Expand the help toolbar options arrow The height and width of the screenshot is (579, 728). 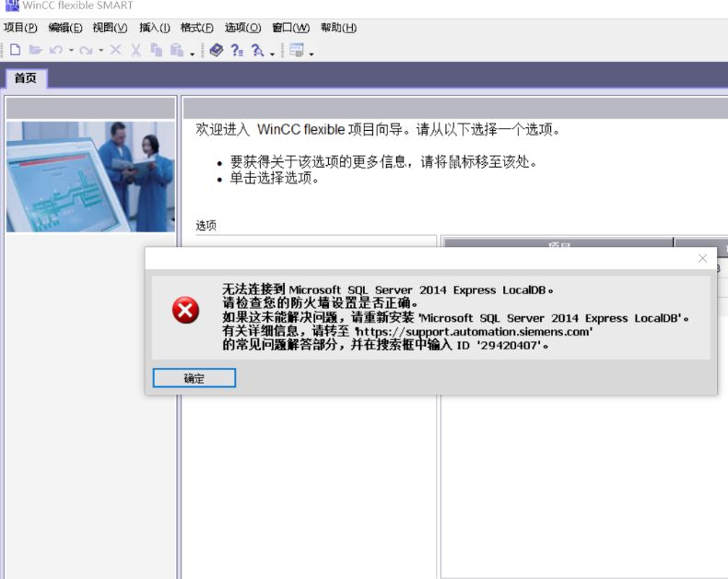coord(273,54)
